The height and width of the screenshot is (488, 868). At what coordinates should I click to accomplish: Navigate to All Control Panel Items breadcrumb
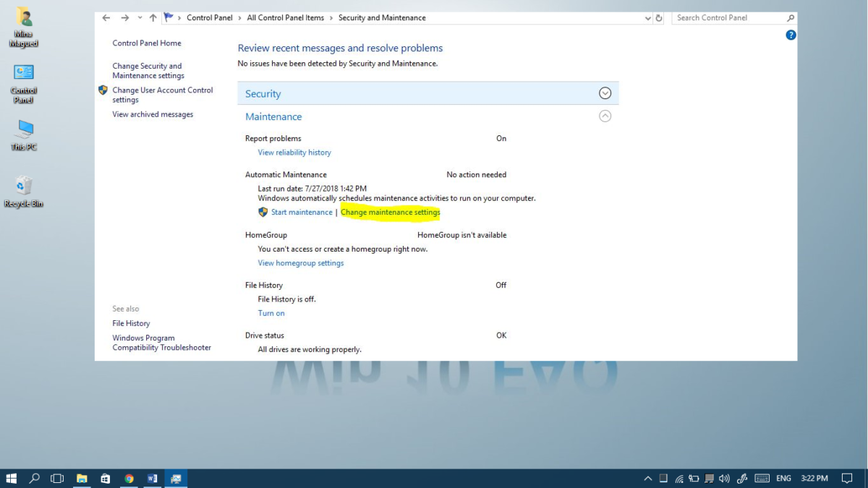[x=285, y=17]
